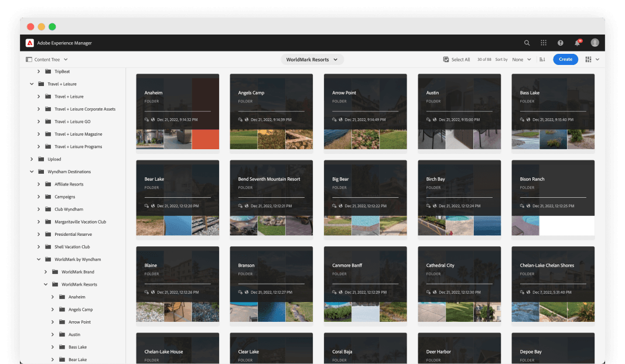Open the Sort by None dropdown

[x=521, y=59]
